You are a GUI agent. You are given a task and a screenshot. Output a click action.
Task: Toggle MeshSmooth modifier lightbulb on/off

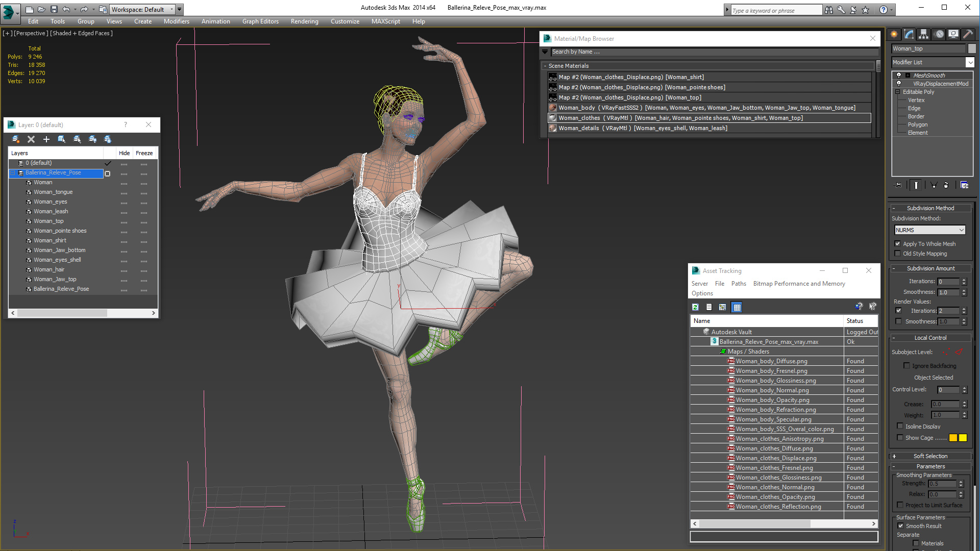tap(899, 76)
